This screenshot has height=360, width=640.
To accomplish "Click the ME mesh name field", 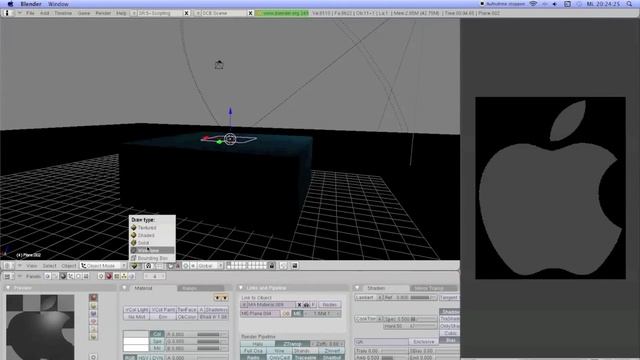I will pyautogui.click(x=260, y=313).
